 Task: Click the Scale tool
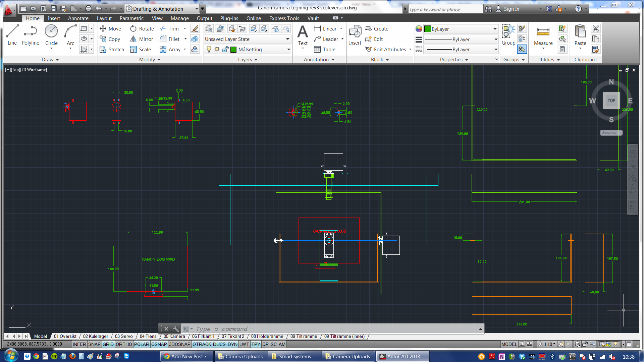[x=141, y=50]
